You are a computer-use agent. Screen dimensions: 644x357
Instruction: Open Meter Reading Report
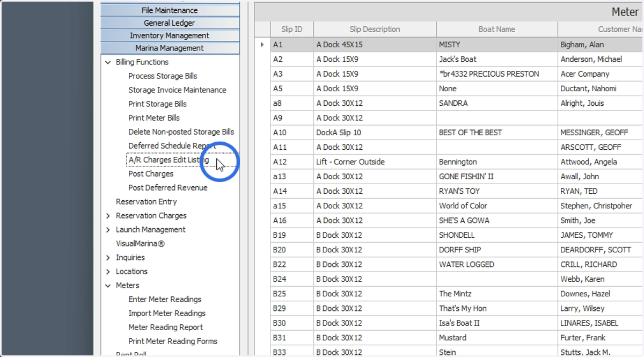click(x=165, y=327)
